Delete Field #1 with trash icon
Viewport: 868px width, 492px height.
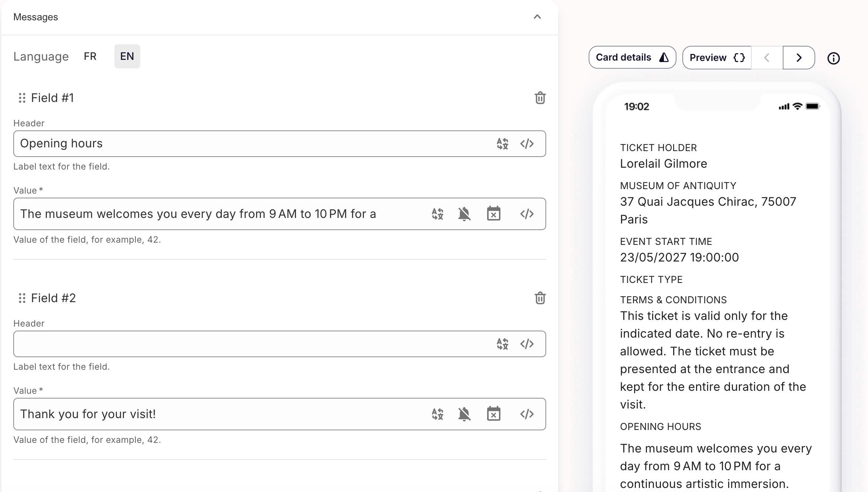(540, 98)
